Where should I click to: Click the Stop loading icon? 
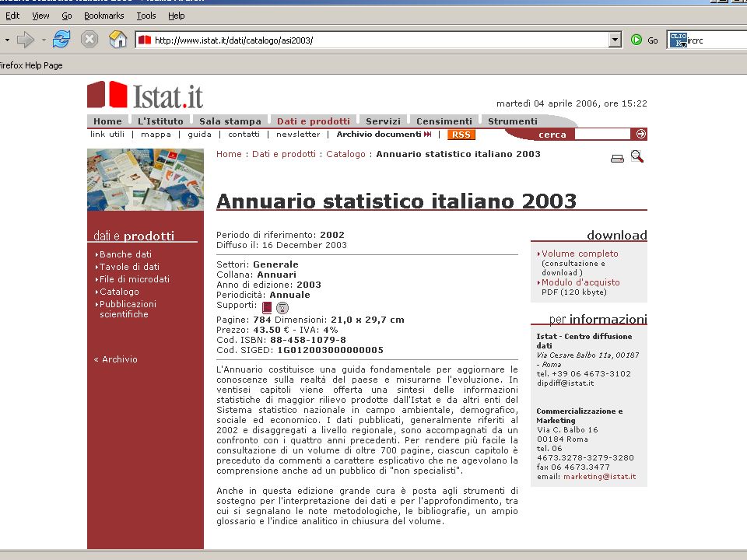(x=89, y=39)
